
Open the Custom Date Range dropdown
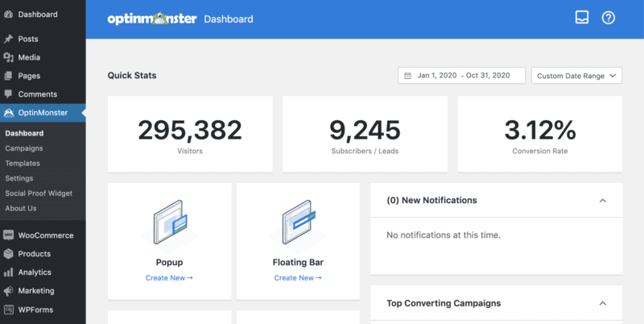tap(576, 76)
